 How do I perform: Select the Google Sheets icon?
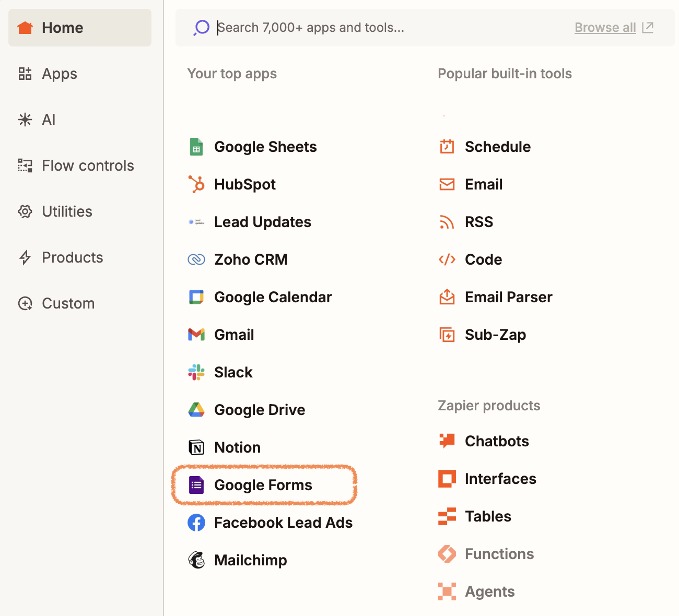(196, 147)
